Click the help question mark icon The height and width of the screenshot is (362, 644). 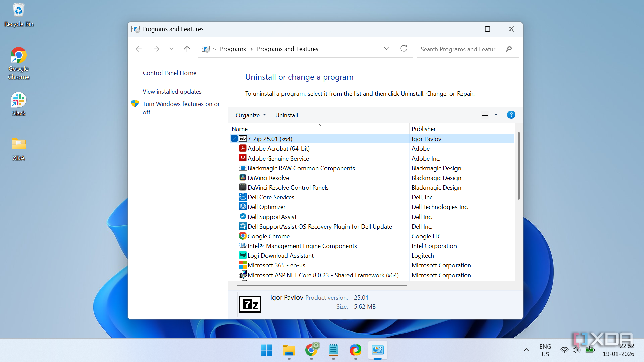pyautogui.click(x=511, y=115)
